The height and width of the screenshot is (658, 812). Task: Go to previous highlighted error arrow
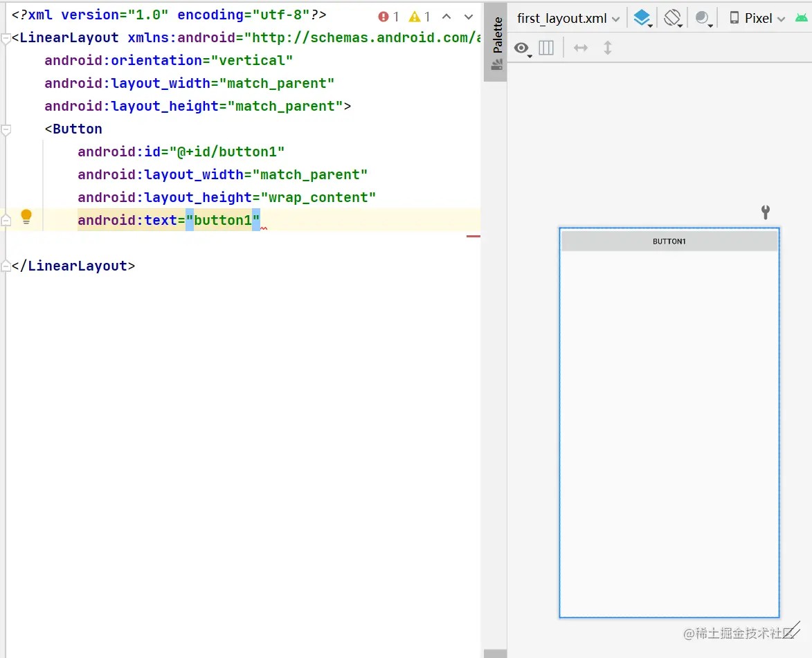click(446, 17)
